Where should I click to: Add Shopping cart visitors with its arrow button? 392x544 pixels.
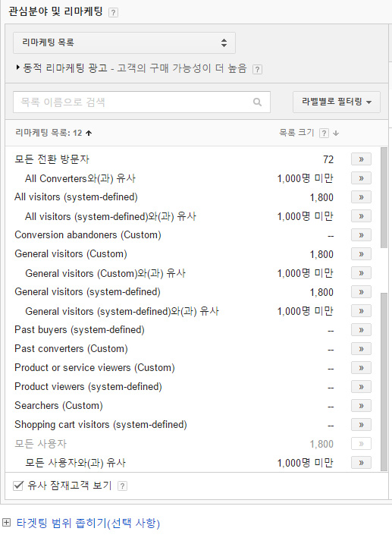coord(361,424)
